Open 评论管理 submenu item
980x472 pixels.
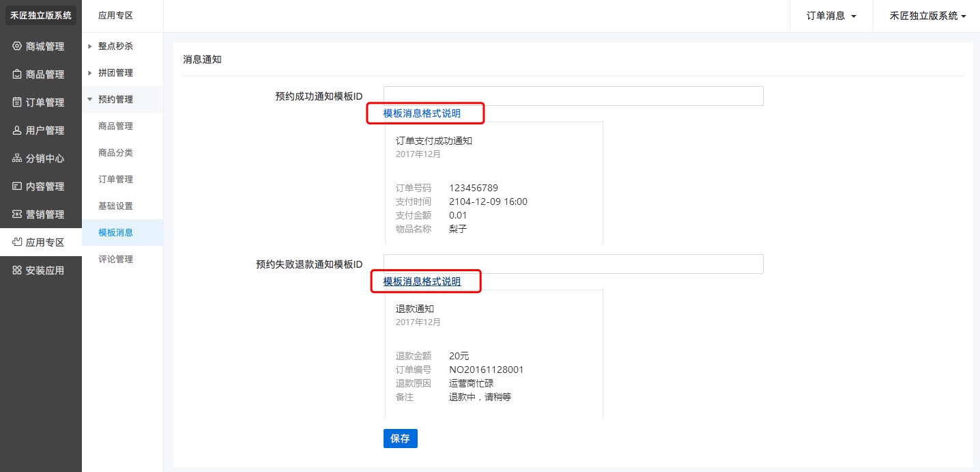point(115,259)
